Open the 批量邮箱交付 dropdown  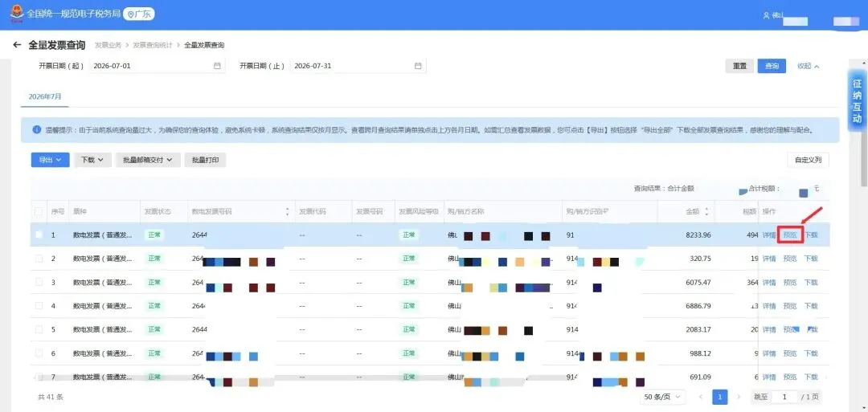point(148,160)
